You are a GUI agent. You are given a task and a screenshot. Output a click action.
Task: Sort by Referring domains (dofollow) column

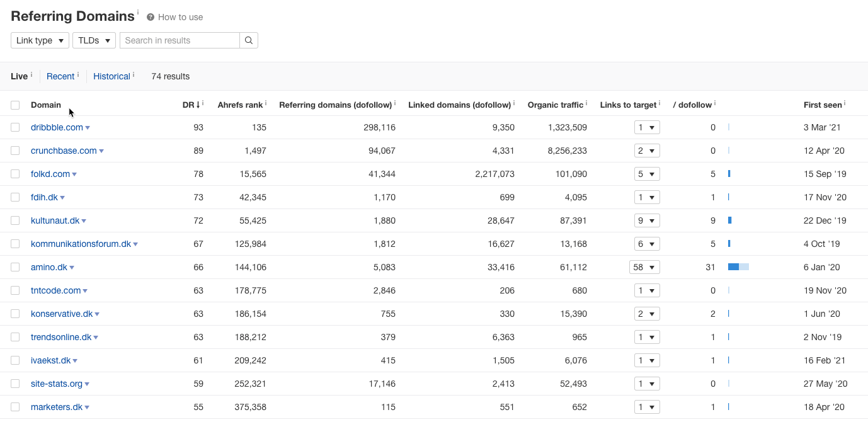(x=336, y=105)
